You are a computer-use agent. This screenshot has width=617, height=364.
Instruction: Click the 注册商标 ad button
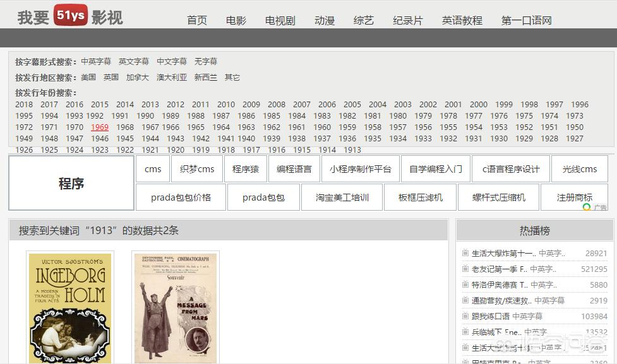pyautogui.click(x=575, y=197)
